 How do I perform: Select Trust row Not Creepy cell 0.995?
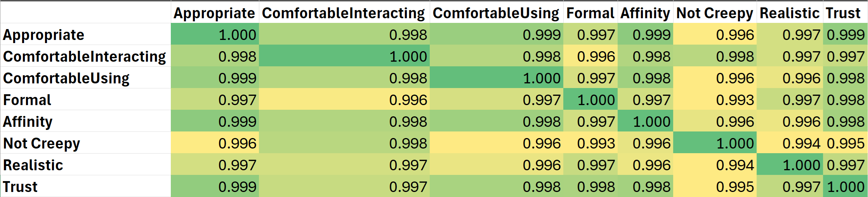tap(715, 186)
